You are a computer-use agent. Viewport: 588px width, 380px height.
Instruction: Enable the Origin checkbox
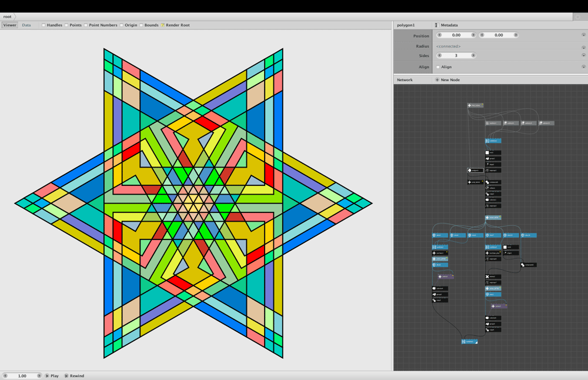point(122,25)
